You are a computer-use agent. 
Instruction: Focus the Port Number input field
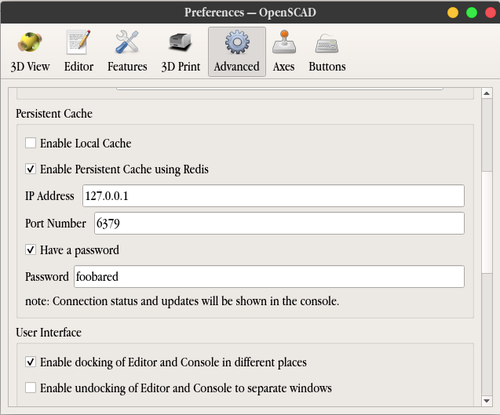pyautogui.click(x=279, y=223)
